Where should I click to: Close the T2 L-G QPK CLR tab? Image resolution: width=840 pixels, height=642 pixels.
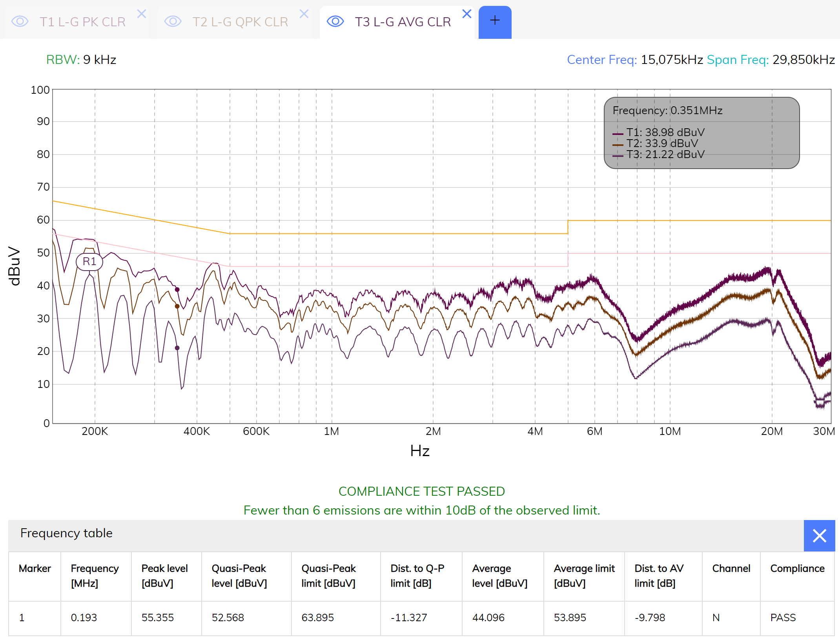pyautogui.click(x=304, y=14)
